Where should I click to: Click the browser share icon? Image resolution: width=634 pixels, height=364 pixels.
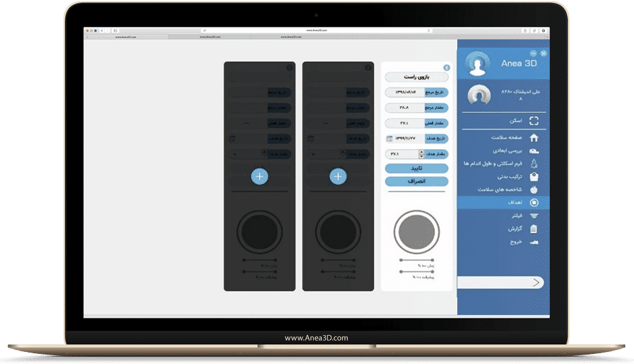(525, 31)
